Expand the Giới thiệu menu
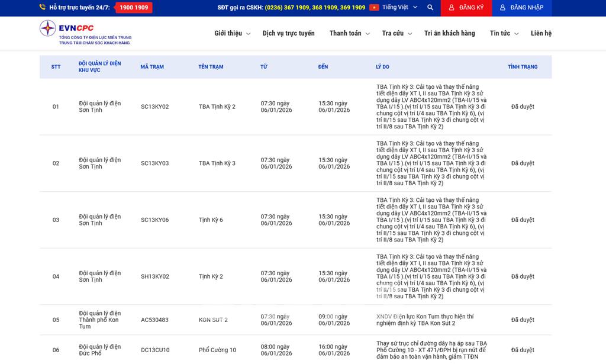Image resolution: width=606 pixels, height=364 pixels. pyautogui.click(x=232, y=33)
